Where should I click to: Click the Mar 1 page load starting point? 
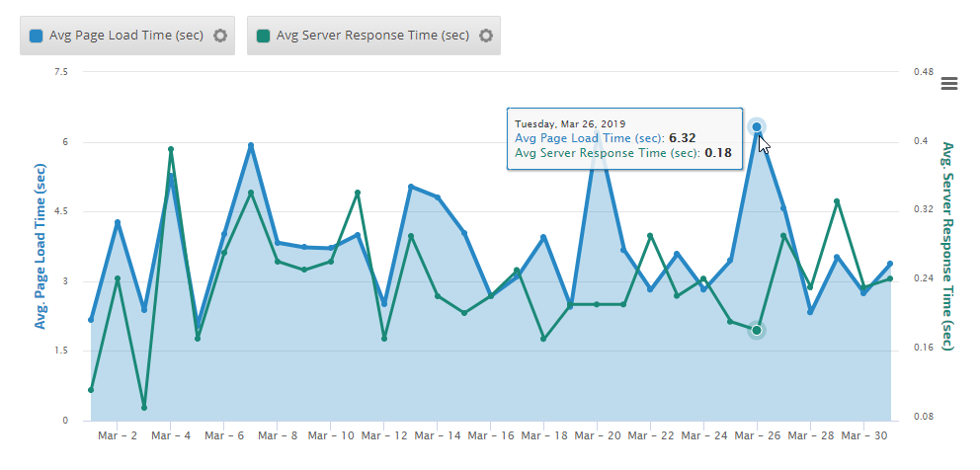[x=91, y=320]
